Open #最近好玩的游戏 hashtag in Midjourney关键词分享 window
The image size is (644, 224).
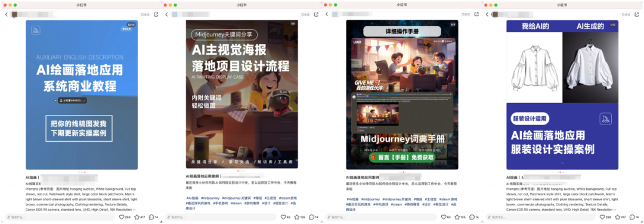click(x=198, y=204)
